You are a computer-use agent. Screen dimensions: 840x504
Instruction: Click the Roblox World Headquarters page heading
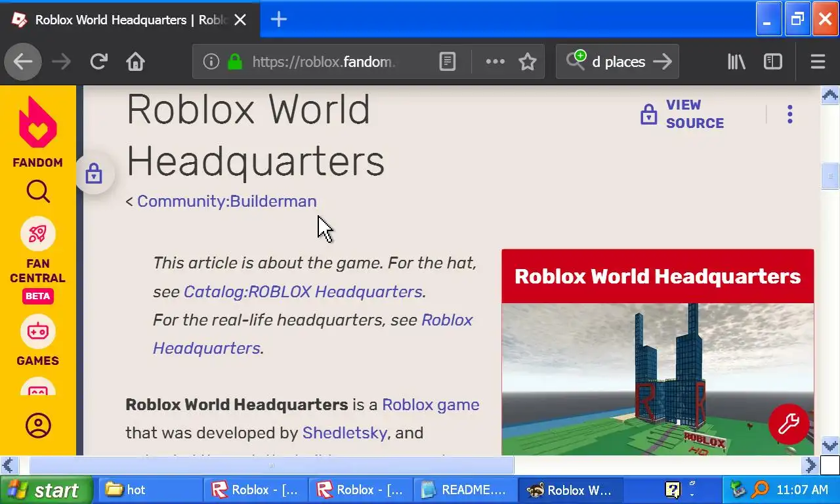coord(255,136)
